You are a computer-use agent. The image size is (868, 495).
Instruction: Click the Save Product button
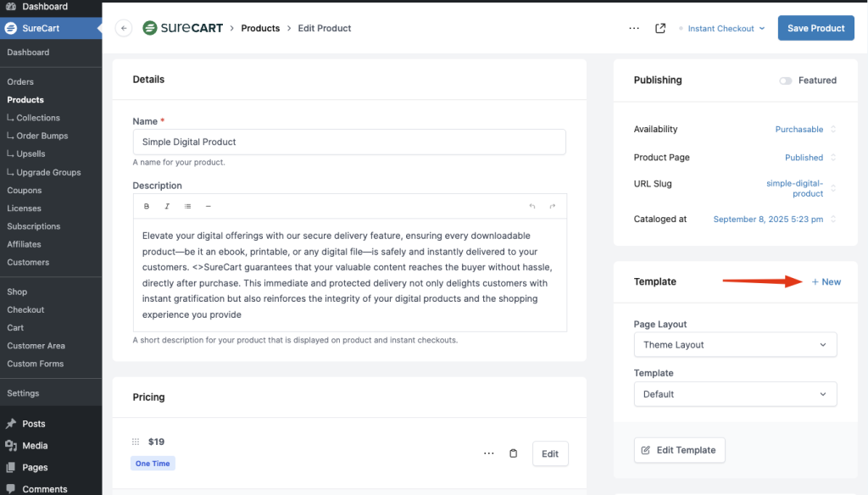tap(815, 28)
